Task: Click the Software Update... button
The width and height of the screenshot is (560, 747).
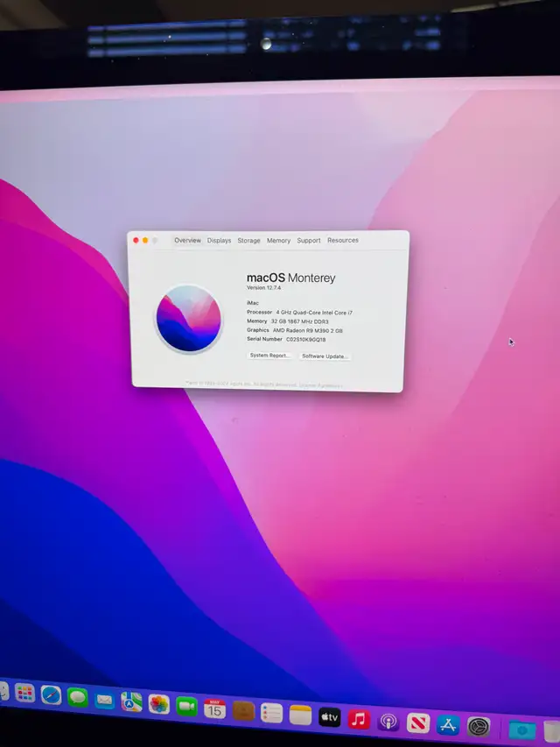Action: coord(325,356)
